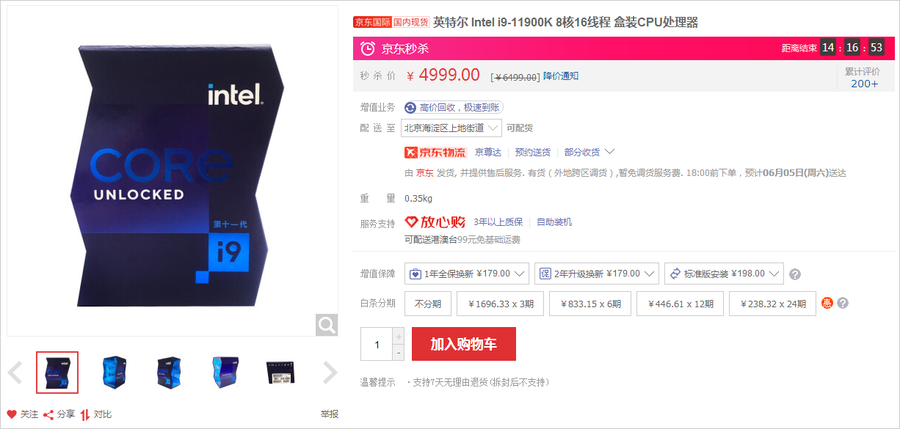This screenshot has height=429, width=900.
Task: Select the second product thumbnail image
Action: (113, 372)
